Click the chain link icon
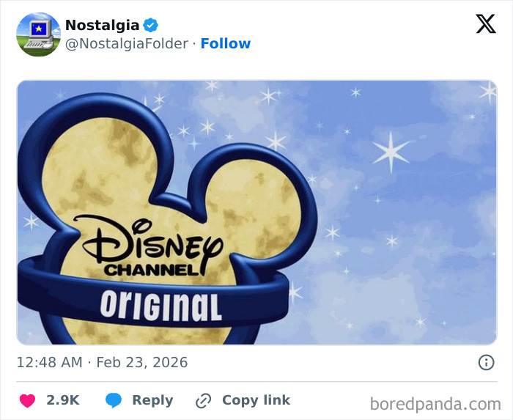The height and width of the screenshot is (420, 513). (x=203, y=400)
